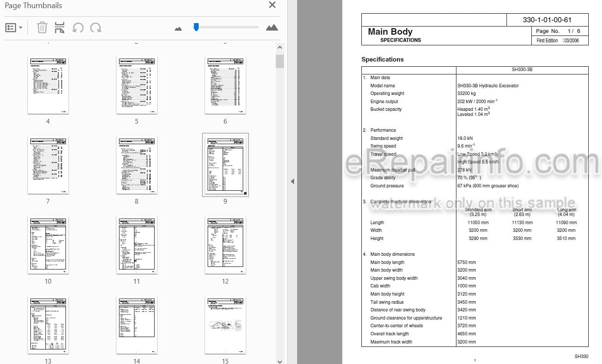
Task: Click the ground pressure value '67 kPa (600 mm grouser shoe)'
Action: (x=488, y=186)
